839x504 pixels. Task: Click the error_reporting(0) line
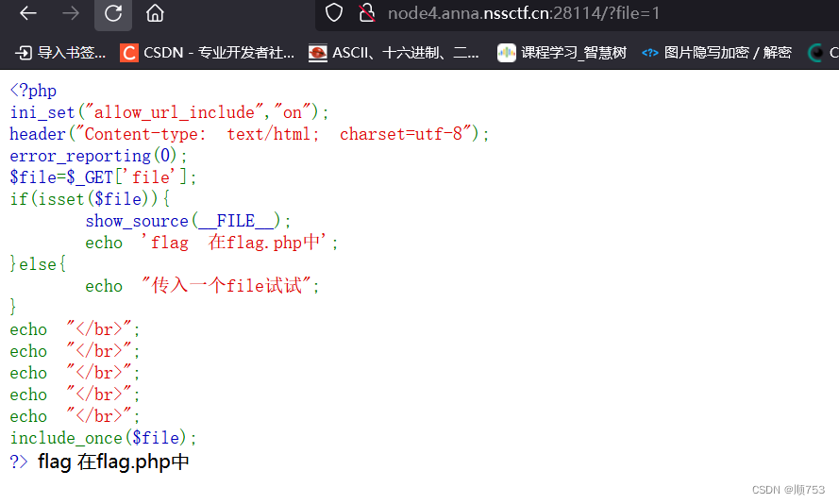coord(98,156)
